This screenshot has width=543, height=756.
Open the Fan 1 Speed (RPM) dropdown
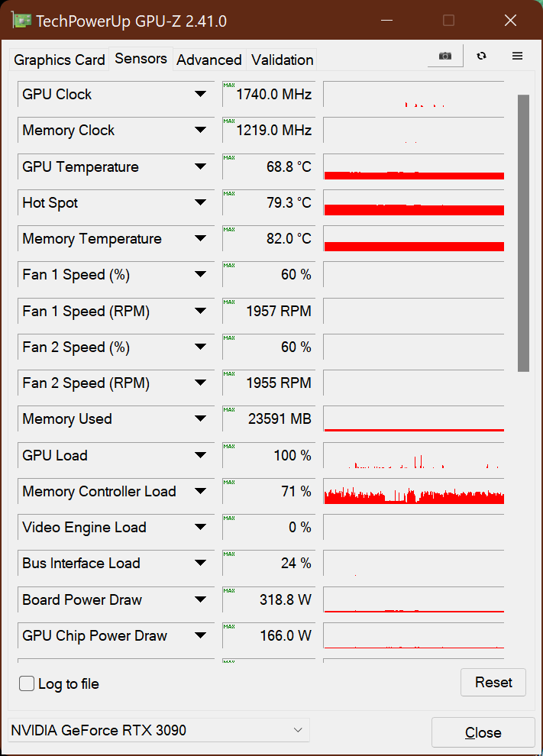[x=201, y=311]
